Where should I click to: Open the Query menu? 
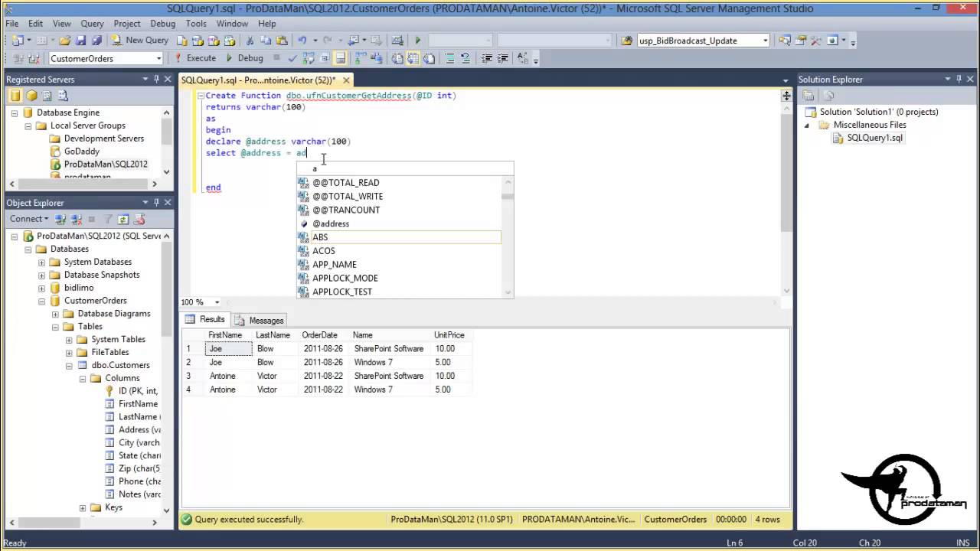tap(92, 24)
